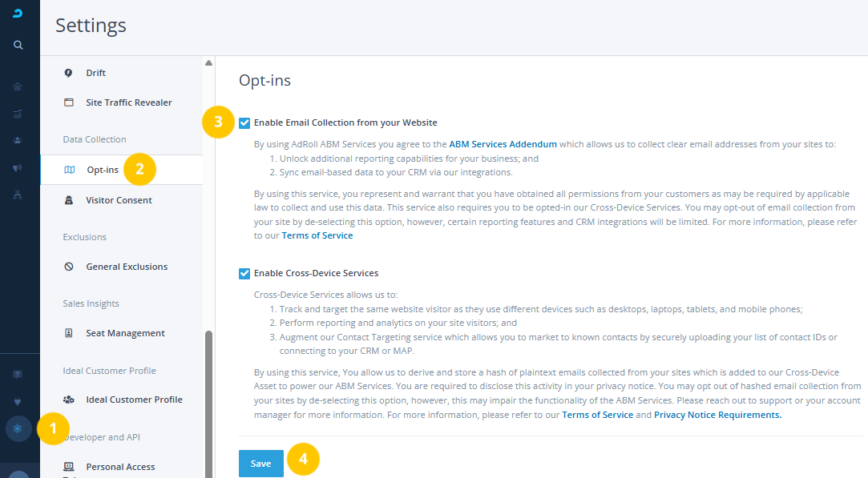
Task: Toggle Enable Cross-Device Services checkbox
Action: [x=244, y=273]
